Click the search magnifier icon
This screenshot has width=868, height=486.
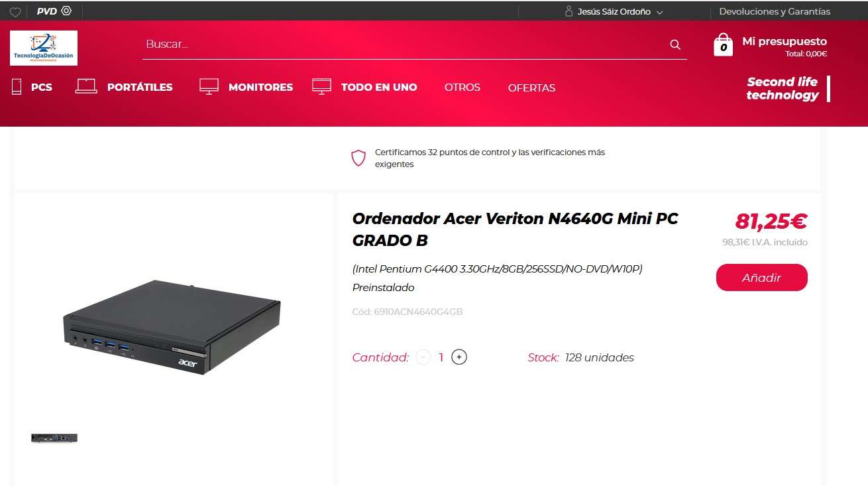click(x=675, y=44)
